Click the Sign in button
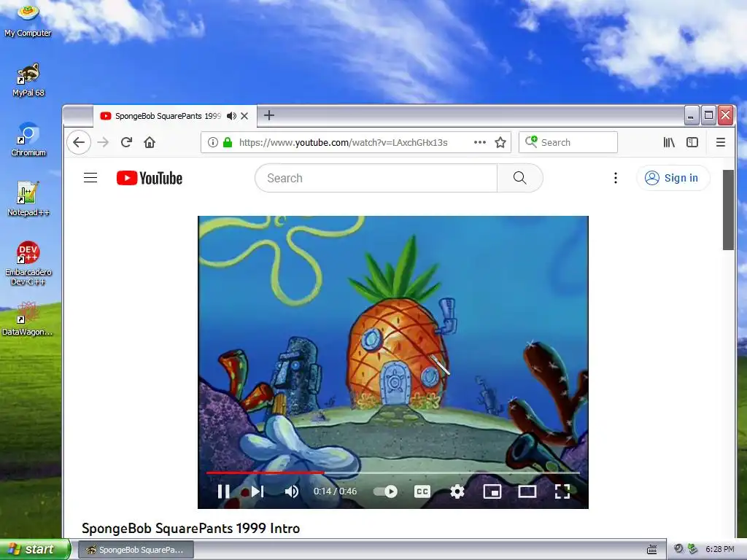The width and height of the screenshot is (747, 560). coord(673,178)
